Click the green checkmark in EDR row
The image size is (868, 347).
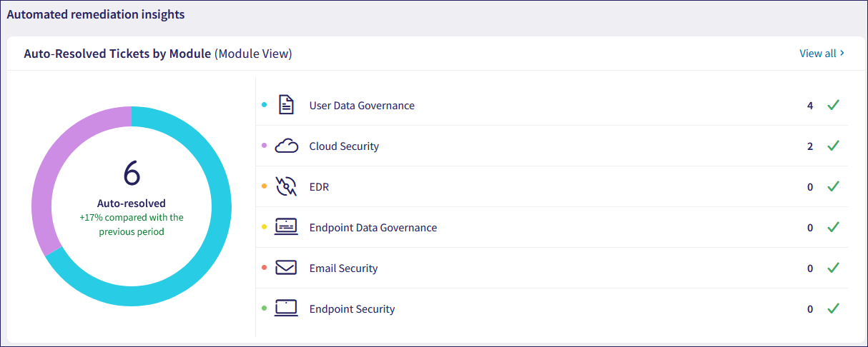pos(832,187)
